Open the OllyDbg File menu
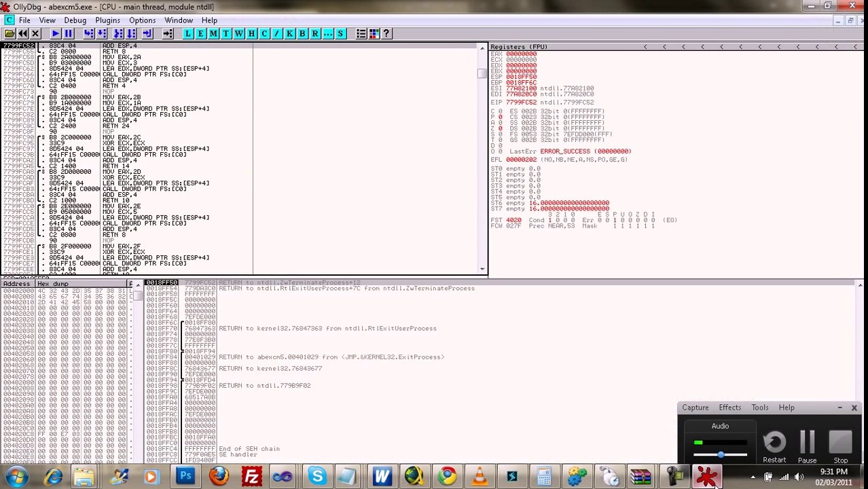Screen dimensions: 868x489 tap(24, 20)
